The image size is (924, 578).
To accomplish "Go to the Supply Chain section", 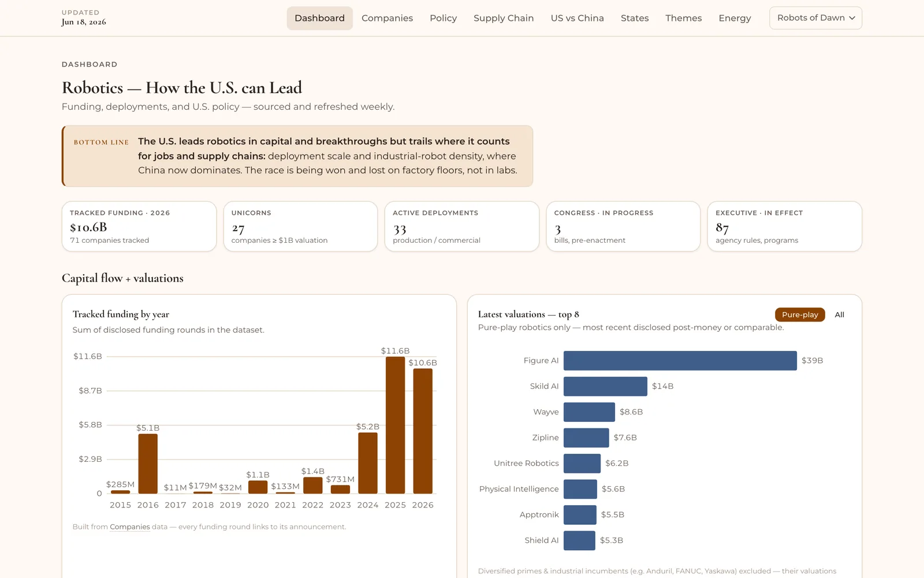I will coord(504,18).
